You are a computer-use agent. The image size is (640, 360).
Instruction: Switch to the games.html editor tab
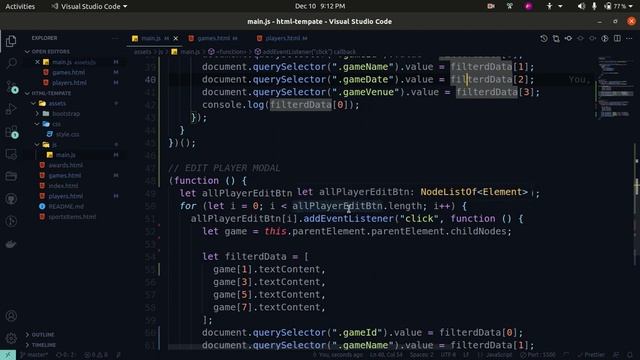coord(213,38)
